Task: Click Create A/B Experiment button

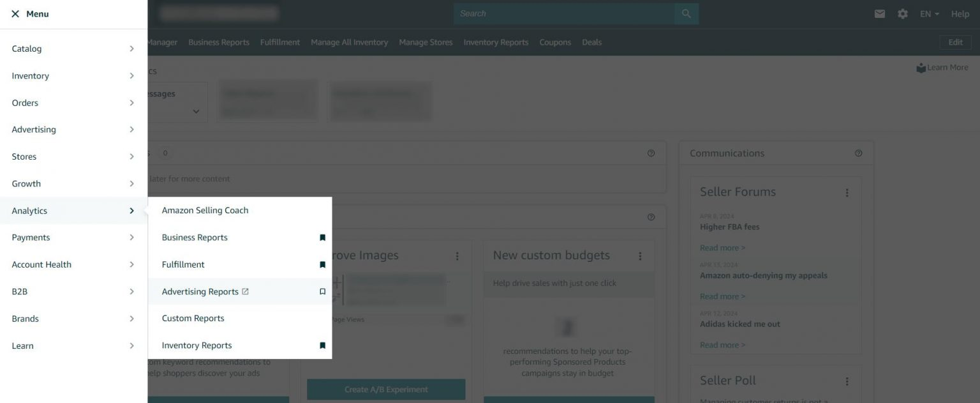Action: [386, 389]
